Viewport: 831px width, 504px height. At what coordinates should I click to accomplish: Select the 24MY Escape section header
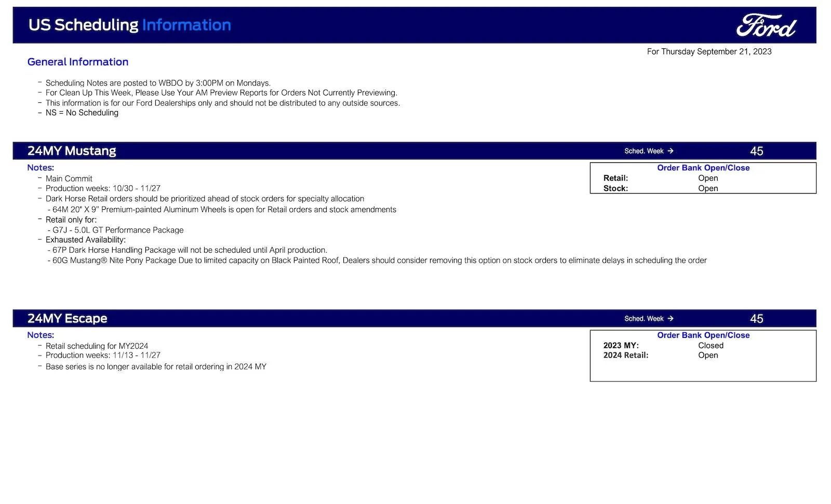pos(414,319)
